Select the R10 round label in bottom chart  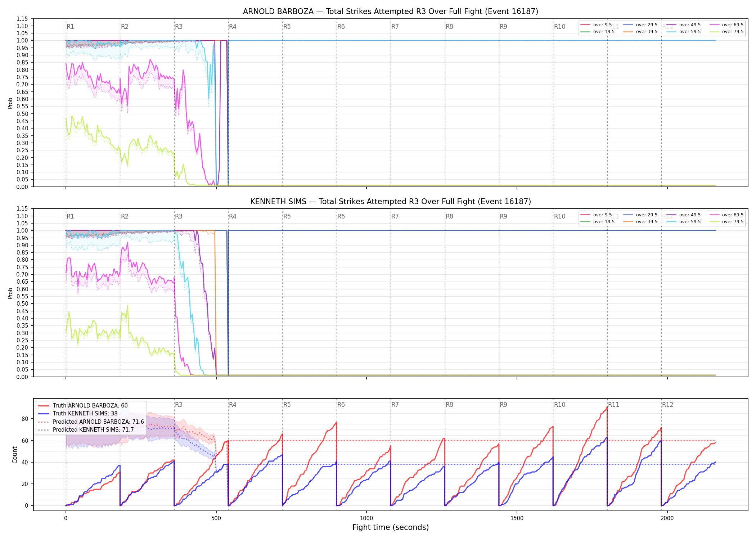click(559, 405)
